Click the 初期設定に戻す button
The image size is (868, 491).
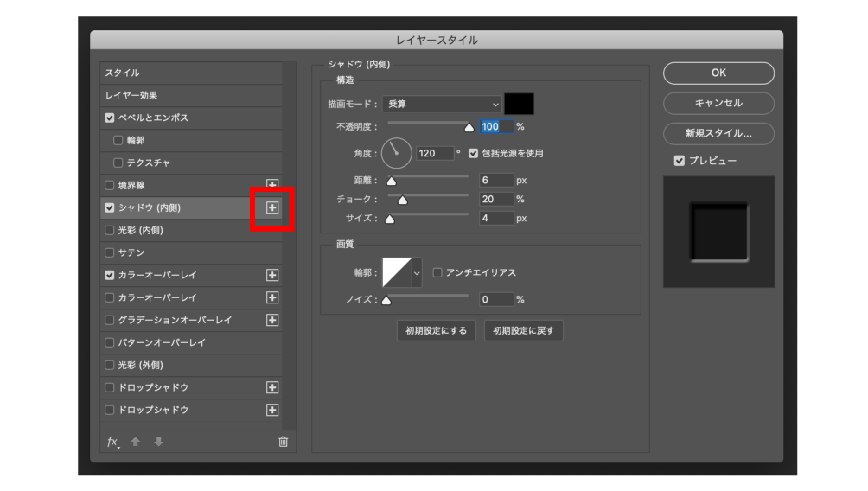523,330
